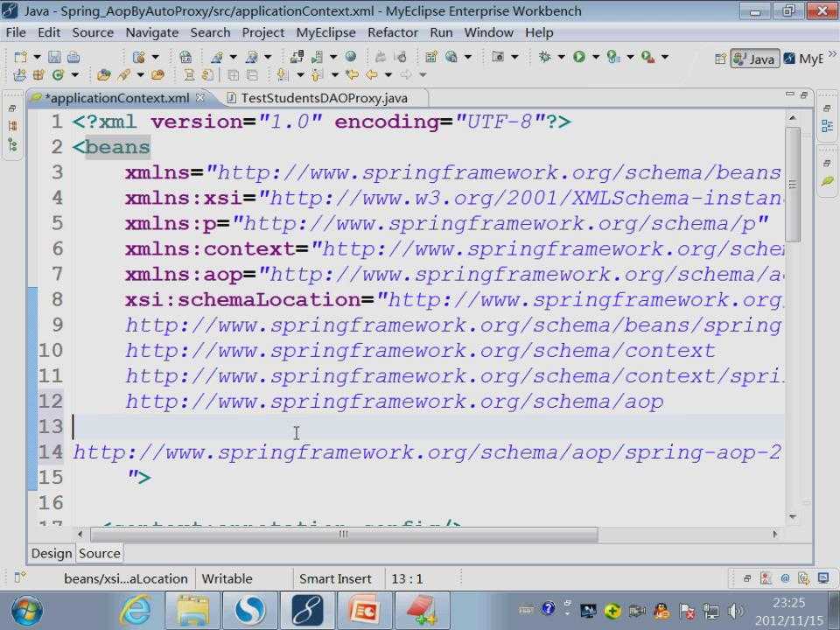Click the green Run button icon

[x=579, y=56]
